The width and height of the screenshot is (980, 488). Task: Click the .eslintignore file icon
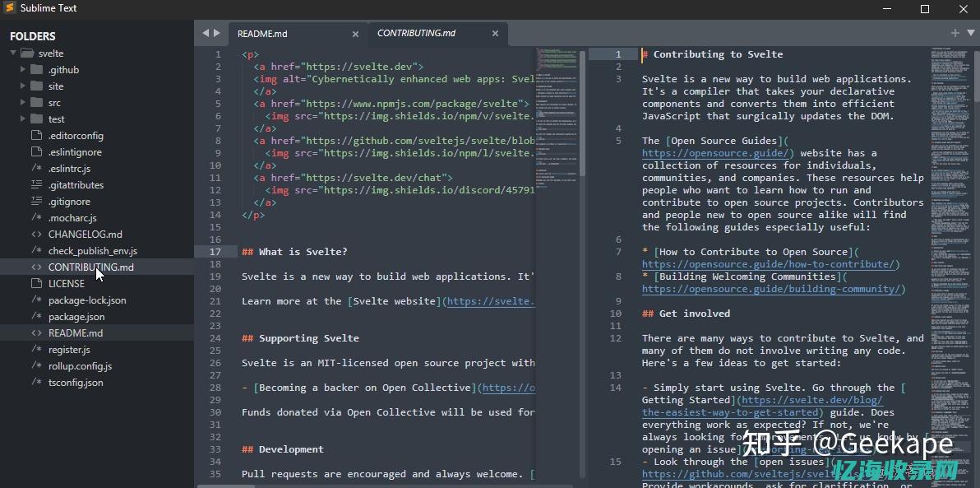36,151
